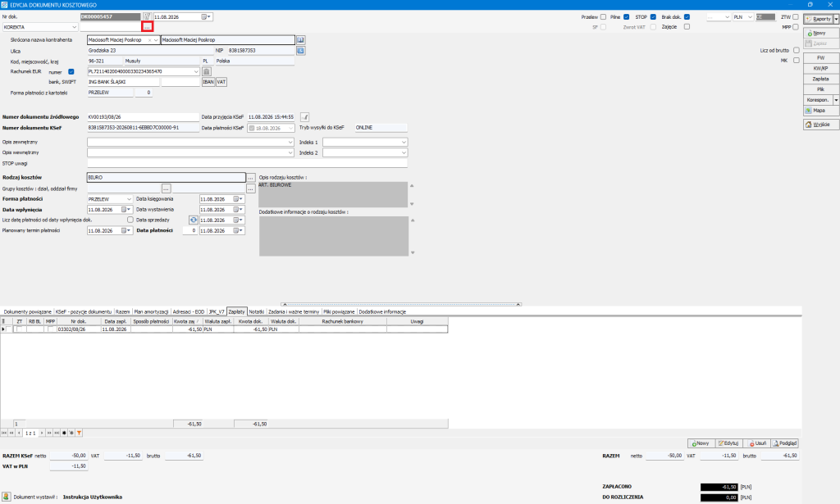Switch to the Dokumenty powiązane tab
This screenshot has height=504, width=840.
click(27, 312)
